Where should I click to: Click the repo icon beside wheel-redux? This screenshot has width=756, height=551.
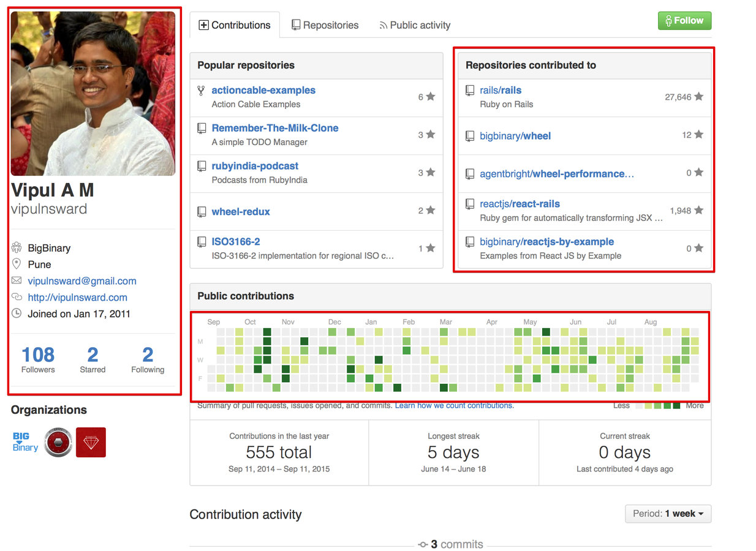point(201,212)
